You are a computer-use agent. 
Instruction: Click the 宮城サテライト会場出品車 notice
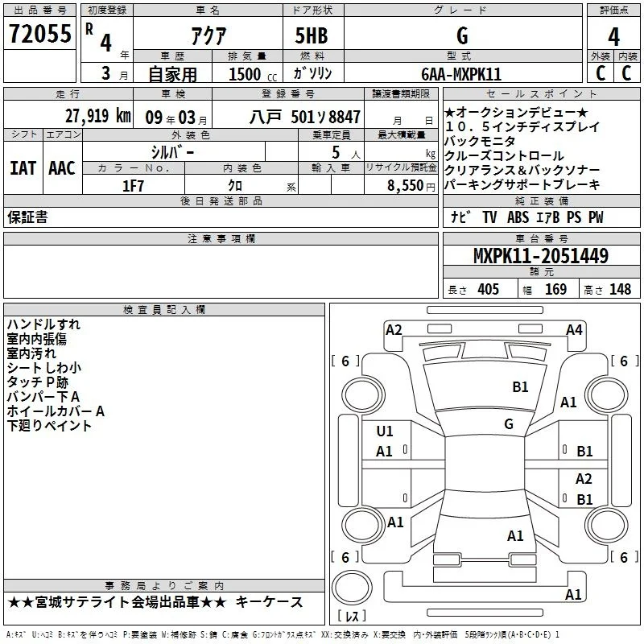117,602
